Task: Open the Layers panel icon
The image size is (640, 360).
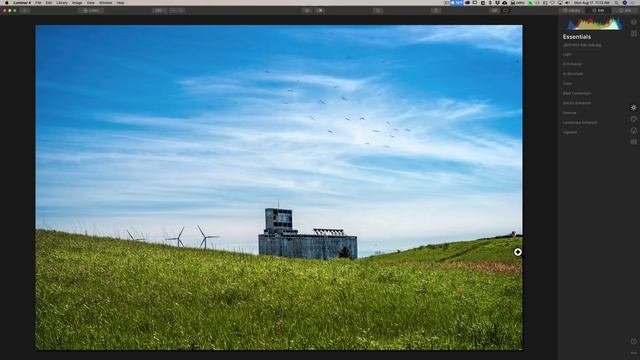Action: [x=633, y=22]
